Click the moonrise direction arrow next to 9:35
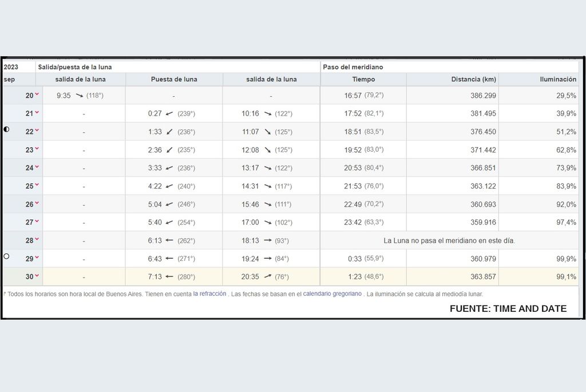The image size is (586, 392). pos(79,96)
